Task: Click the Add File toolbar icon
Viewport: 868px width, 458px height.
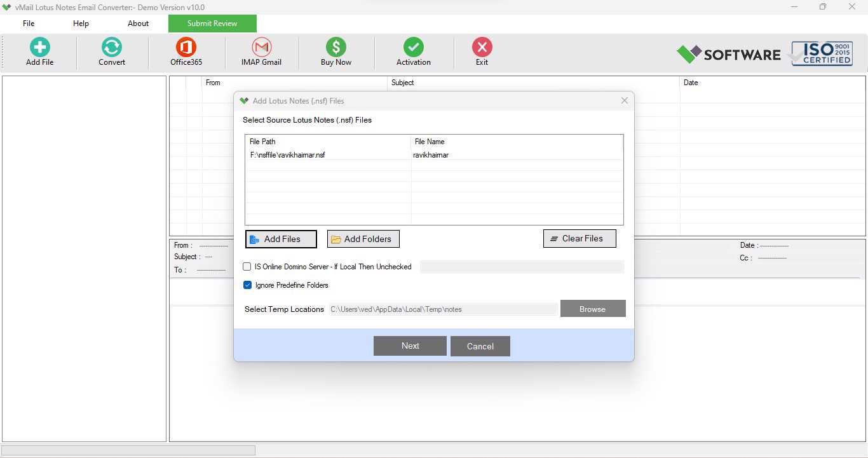Action: [x=40, y=47]
